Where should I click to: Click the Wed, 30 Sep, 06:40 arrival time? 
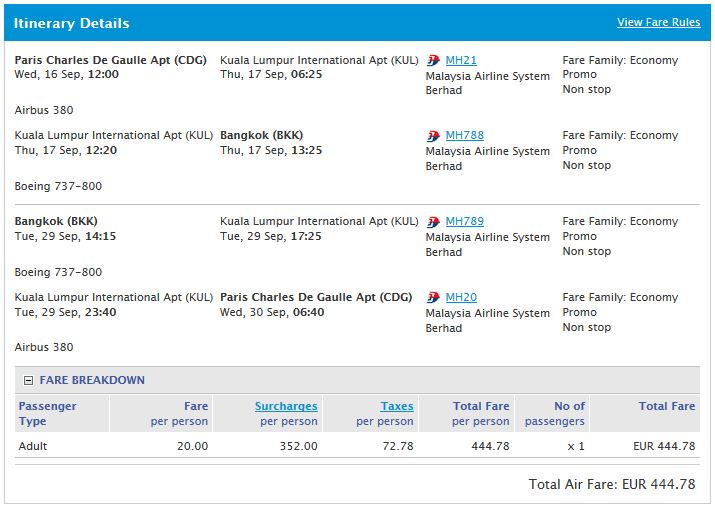pyautogui.click(x=272, y=312)
